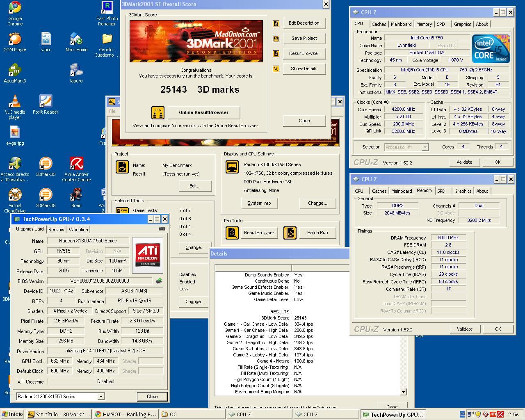
Task: Click the Save Project button
Action: (304, 38)
